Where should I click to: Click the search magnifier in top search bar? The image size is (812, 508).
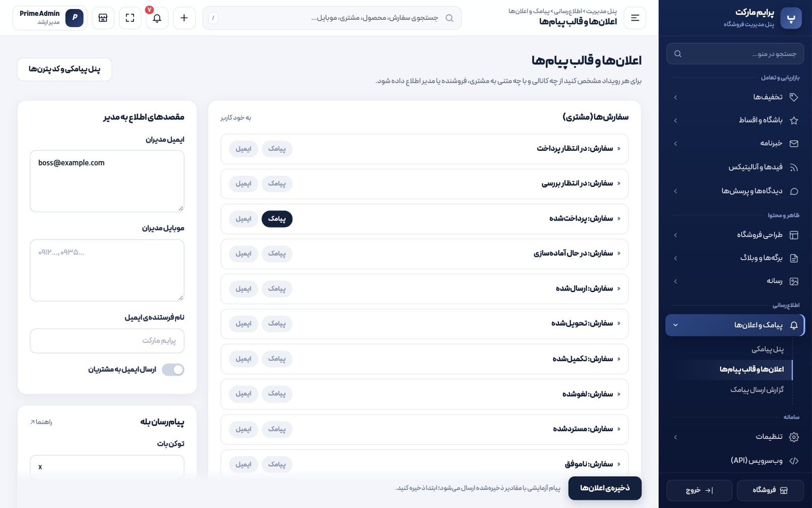tap(449, 18)
